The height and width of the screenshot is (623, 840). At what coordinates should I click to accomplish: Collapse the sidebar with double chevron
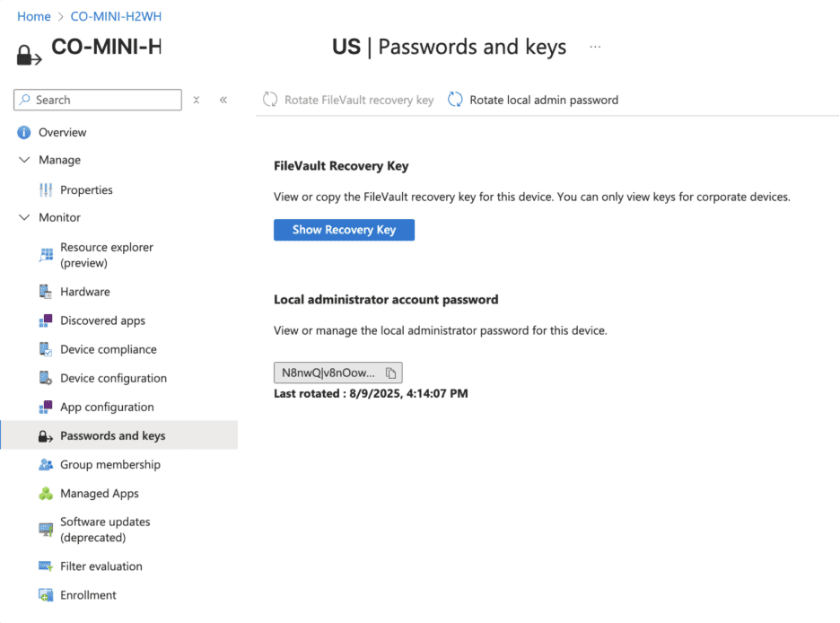coord(223,100)
